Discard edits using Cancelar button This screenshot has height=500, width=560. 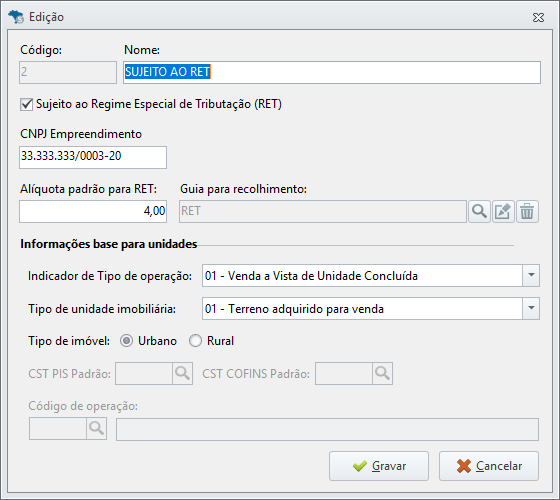coord(489,466)
